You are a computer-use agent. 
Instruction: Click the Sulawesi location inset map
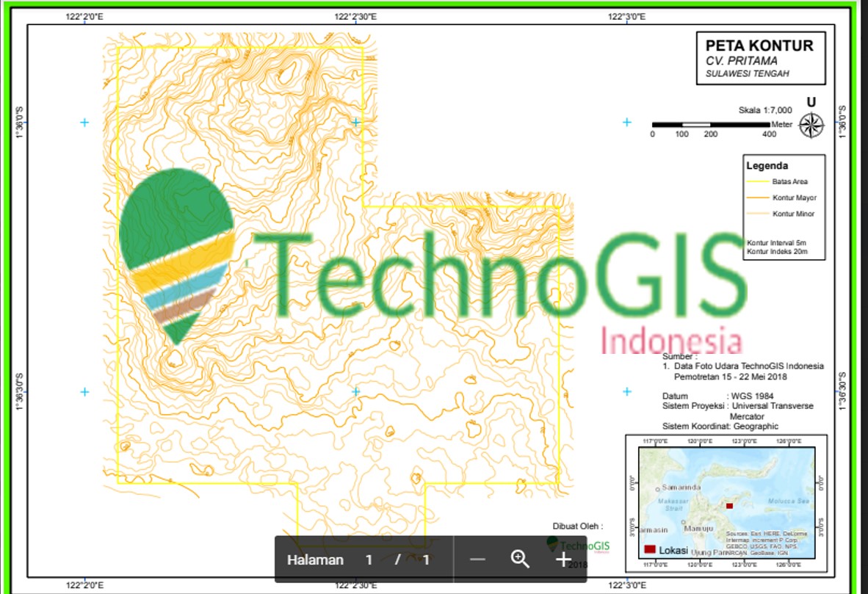[x=726, y=503]
